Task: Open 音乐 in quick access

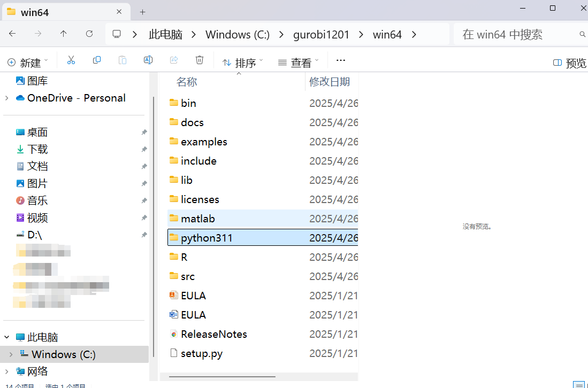Action: click(32, 201)
